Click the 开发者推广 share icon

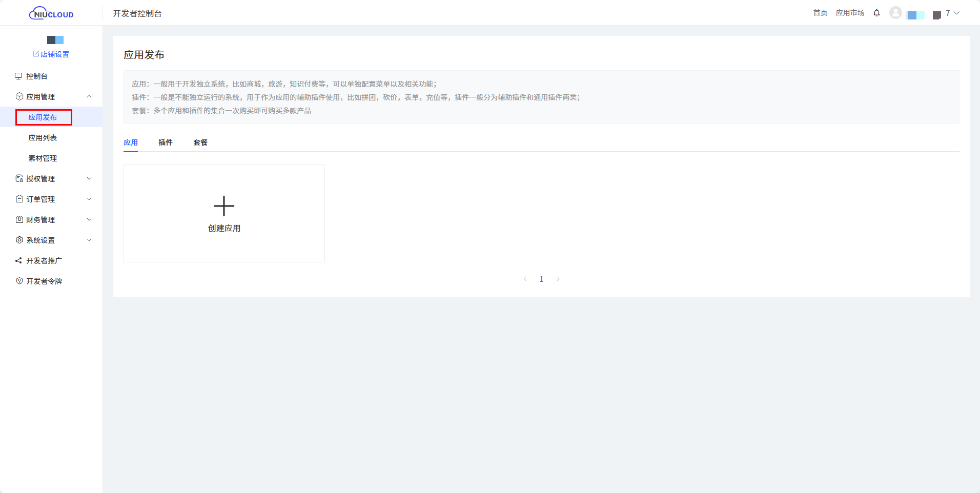(x=19, y=260)
